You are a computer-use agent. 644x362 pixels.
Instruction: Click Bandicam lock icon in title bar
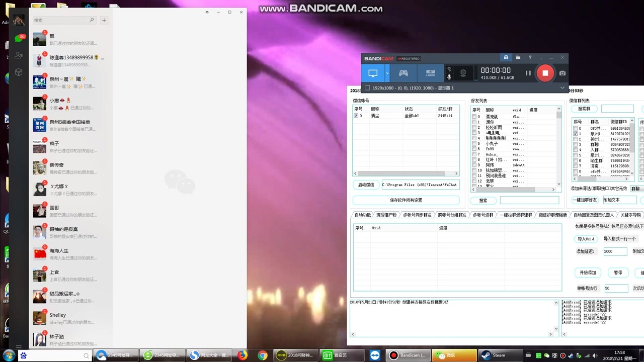[506, 57]
